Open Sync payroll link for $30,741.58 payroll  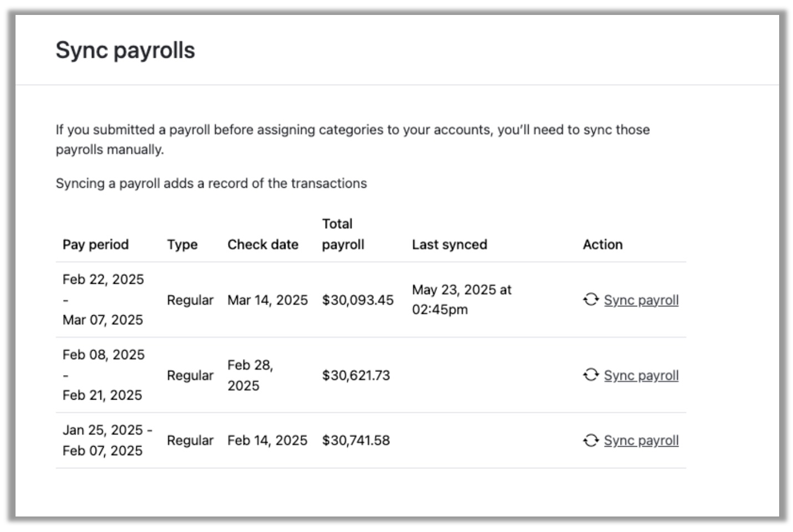(641, 441)
